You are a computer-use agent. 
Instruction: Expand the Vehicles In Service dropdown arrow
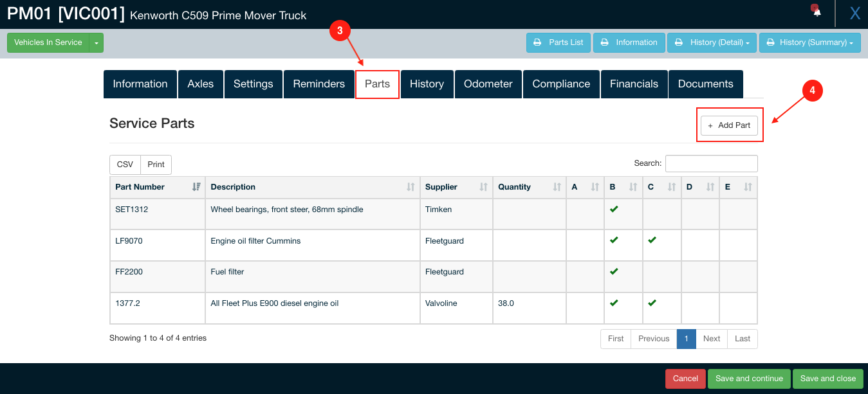[x=97, y=42]
